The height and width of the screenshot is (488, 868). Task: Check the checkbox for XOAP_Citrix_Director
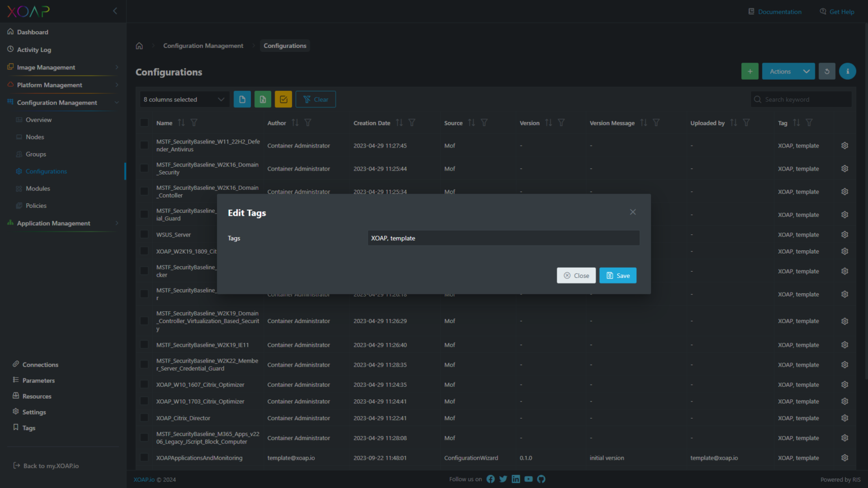coord(144,418)
